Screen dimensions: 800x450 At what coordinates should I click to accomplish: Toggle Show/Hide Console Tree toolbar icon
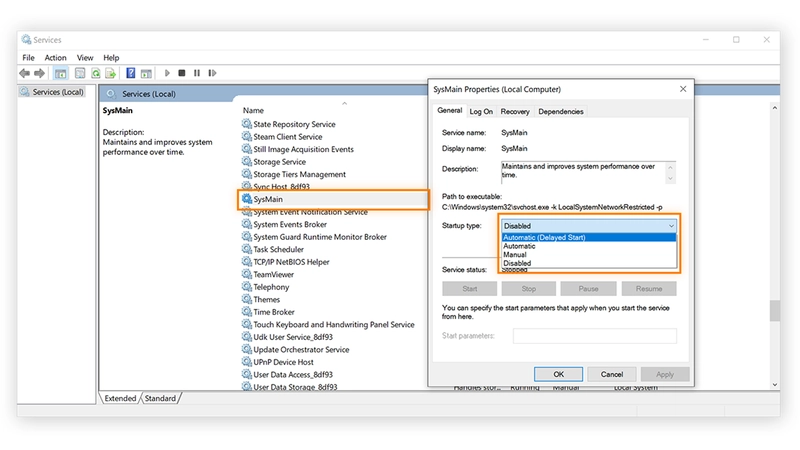60,73
